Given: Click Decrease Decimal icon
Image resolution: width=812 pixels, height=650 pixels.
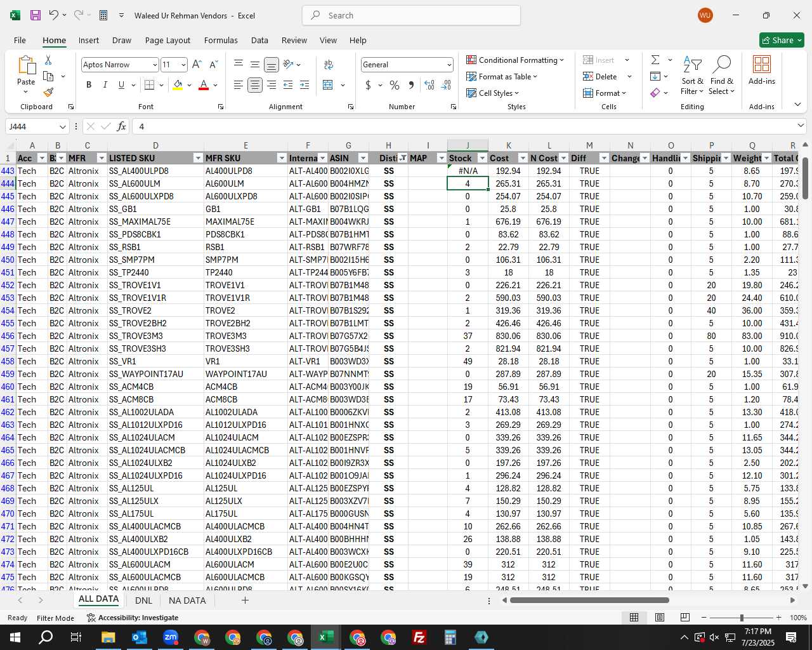Looking at the screenshot, I should click(x=446, y=85).
